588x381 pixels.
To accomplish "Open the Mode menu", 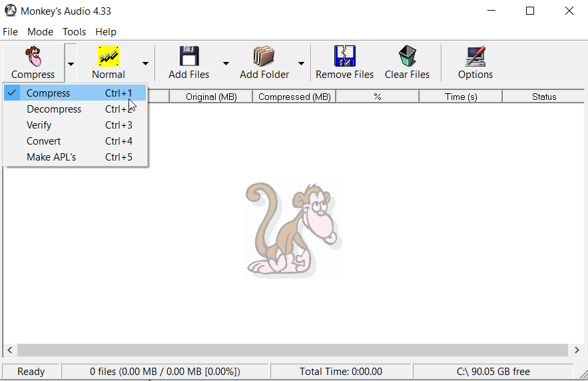I will point(40,32).
